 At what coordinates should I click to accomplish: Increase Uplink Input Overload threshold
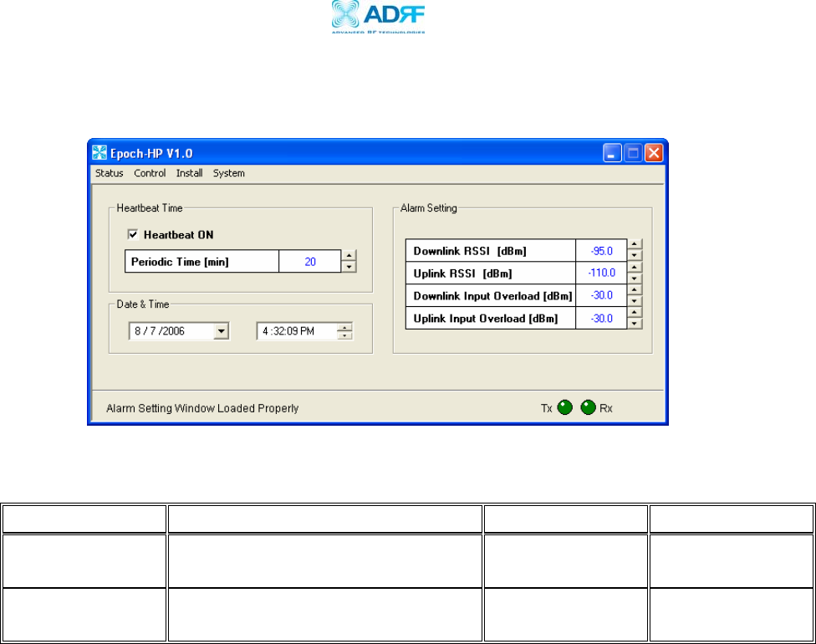point(635,312)
